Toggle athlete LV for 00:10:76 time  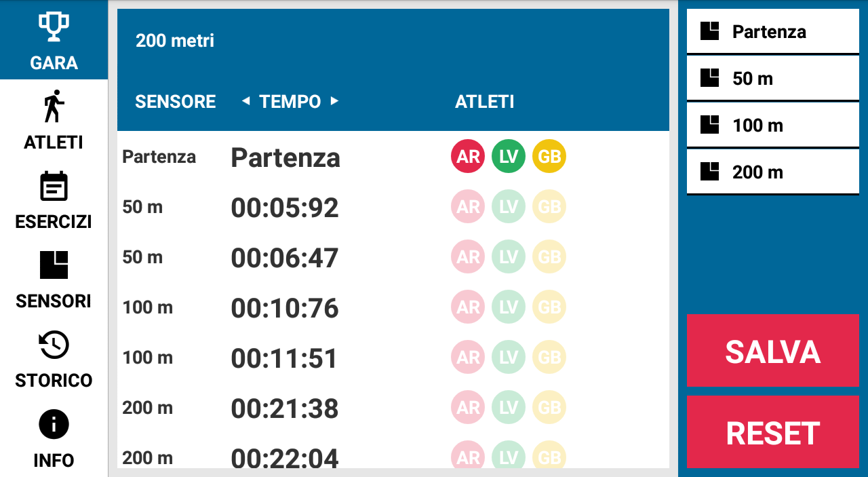pyautogui.click(x=509, y=307)
